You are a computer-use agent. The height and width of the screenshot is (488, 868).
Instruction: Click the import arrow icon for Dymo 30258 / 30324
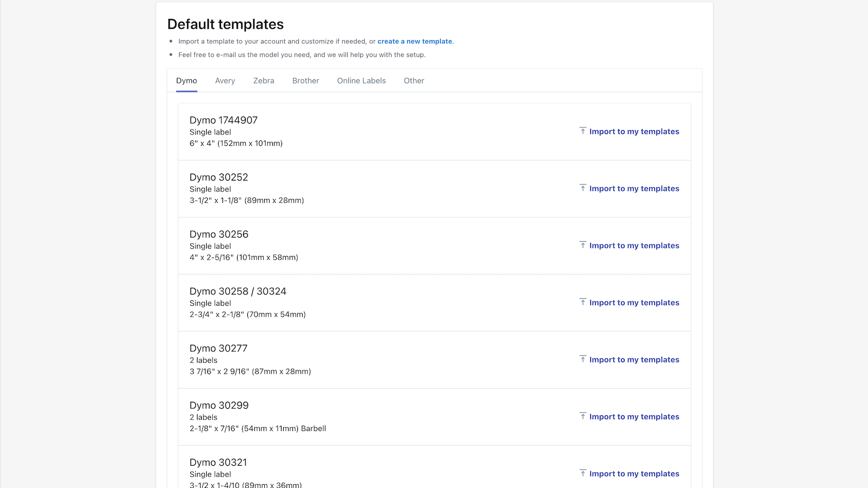click(x=583, y=302)
